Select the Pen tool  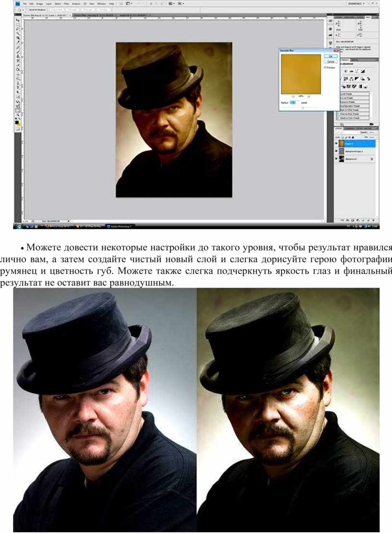(18, 83)
